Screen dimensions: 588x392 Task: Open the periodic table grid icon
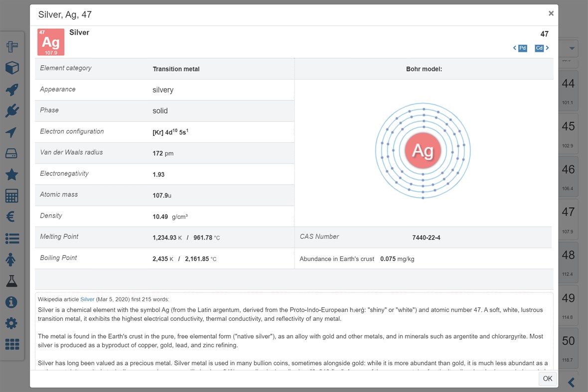12,344
